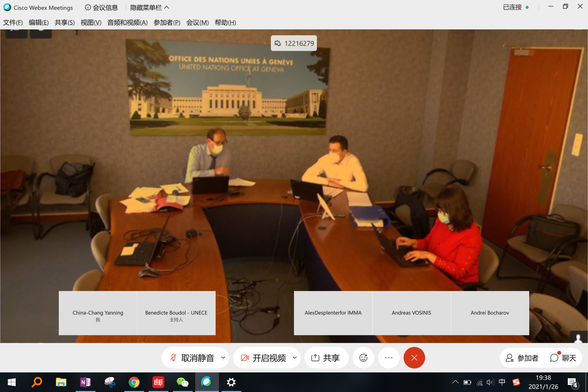This screenshot has height=392, width=588.
Task: Click the 共享 share content button
Action: 326,358
